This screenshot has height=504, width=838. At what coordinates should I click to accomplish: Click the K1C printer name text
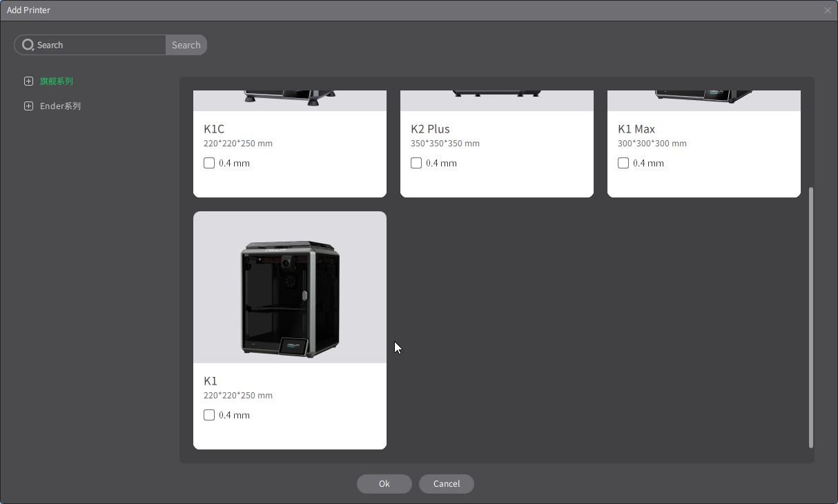(214, 129)
